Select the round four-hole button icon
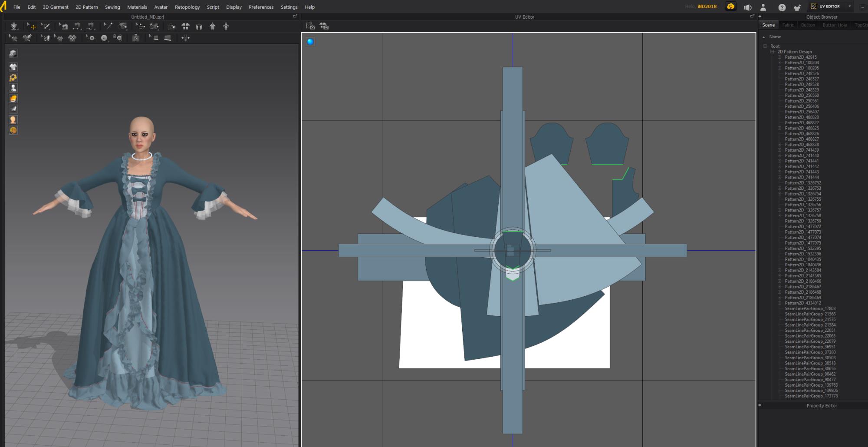 coord(104,38)
